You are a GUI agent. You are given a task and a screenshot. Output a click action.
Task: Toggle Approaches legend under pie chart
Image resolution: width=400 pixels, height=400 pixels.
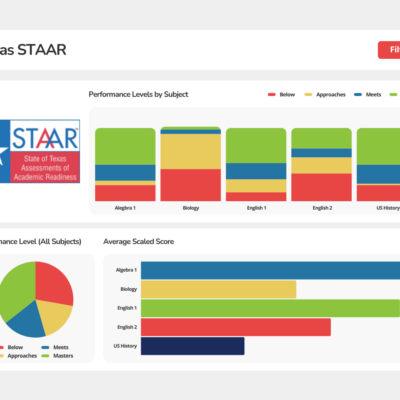[x=18, y=356]
